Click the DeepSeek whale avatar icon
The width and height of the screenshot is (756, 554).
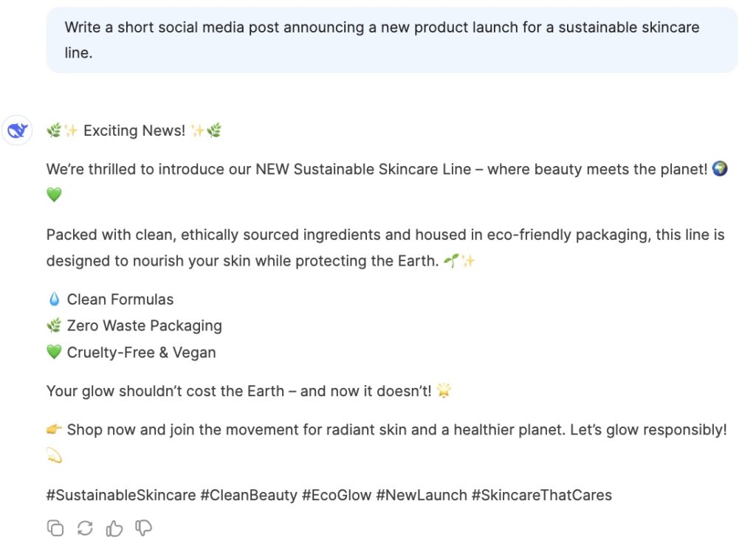pos(17,131)
